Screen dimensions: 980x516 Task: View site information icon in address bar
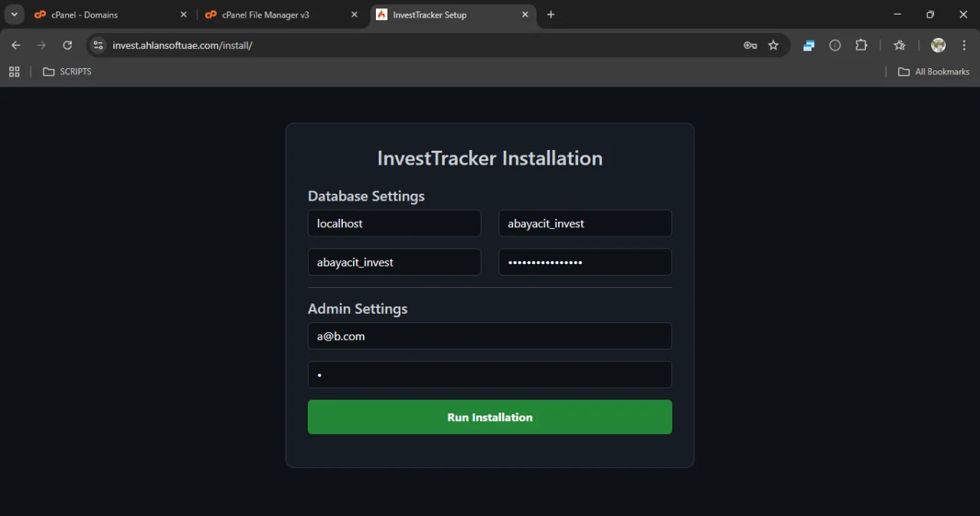coord(98,45)
